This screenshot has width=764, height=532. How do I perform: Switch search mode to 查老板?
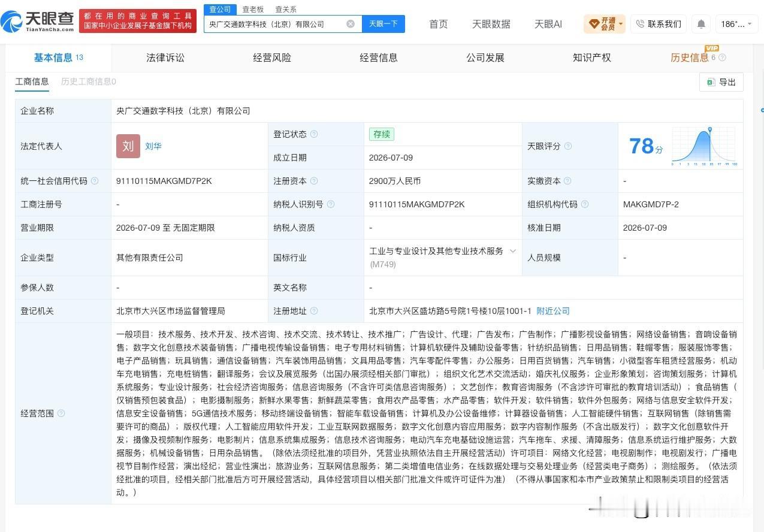[x=253, y=9]
